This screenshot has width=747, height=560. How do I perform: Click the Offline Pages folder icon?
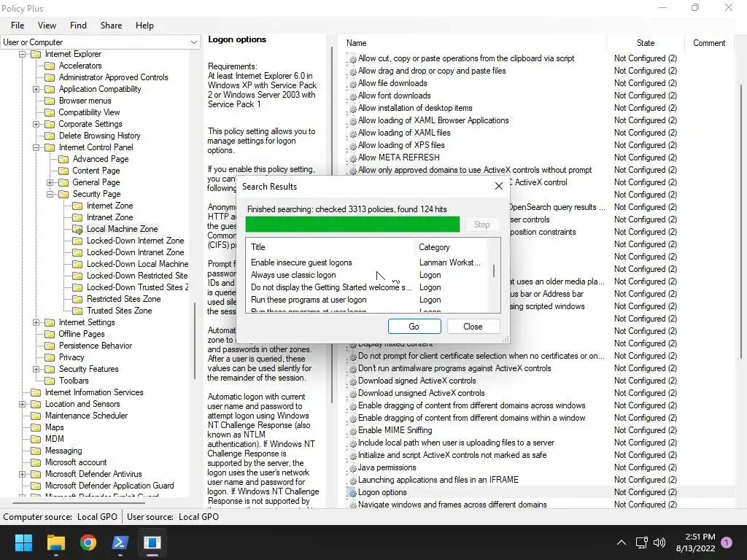click(x=50, y=334)
